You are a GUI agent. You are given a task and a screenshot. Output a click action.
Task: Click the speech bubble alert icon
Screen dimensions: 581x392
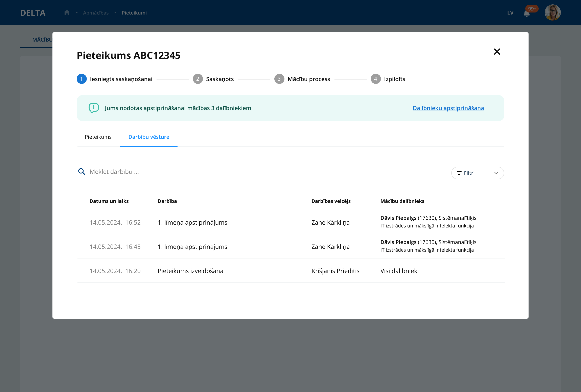coord(94,108)
